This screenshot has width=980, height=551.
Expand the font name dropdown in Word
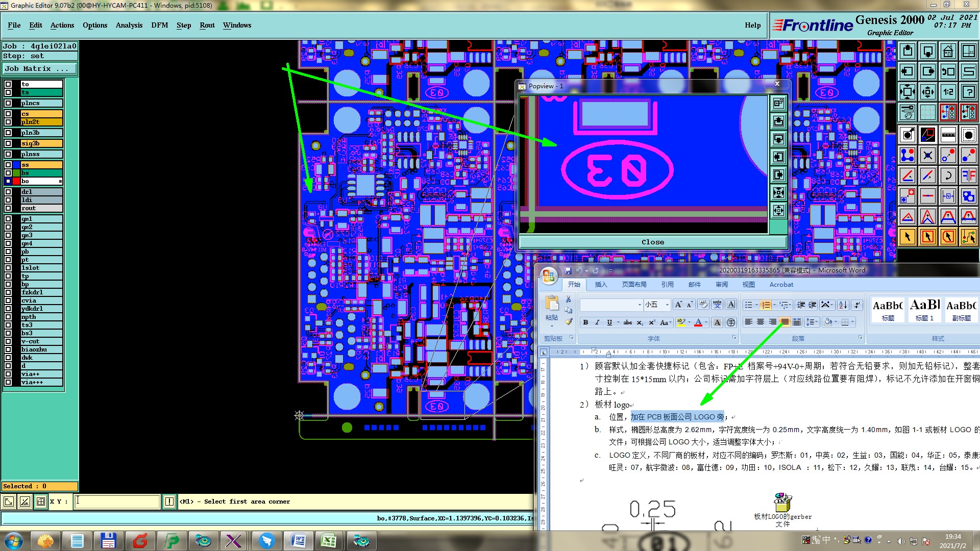tap(639, 305)
